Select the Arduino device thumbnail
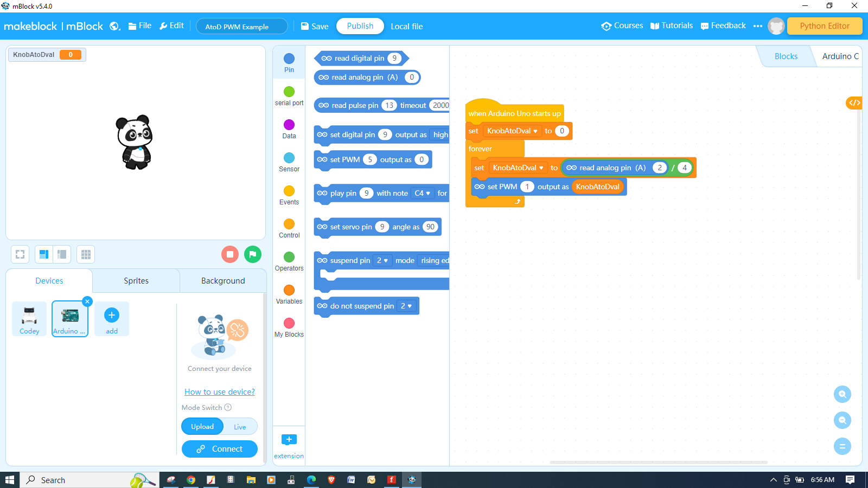 (70, 319)
